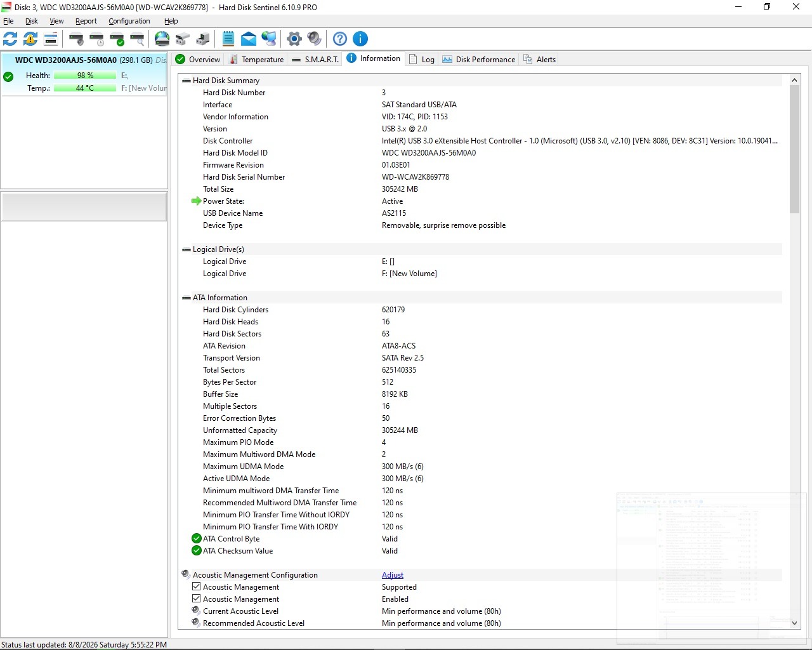Click the status last updated text in status bar

coord(84,645)
